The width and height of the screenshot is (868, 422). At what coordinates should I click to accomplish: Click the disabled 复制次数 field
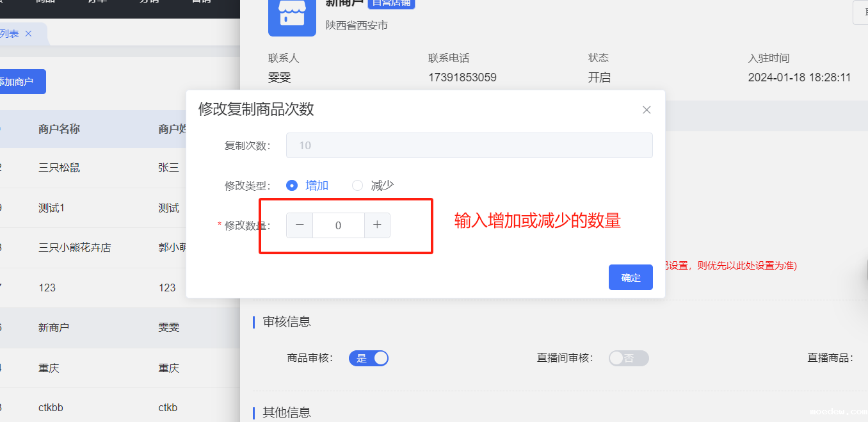click(469, 145)
